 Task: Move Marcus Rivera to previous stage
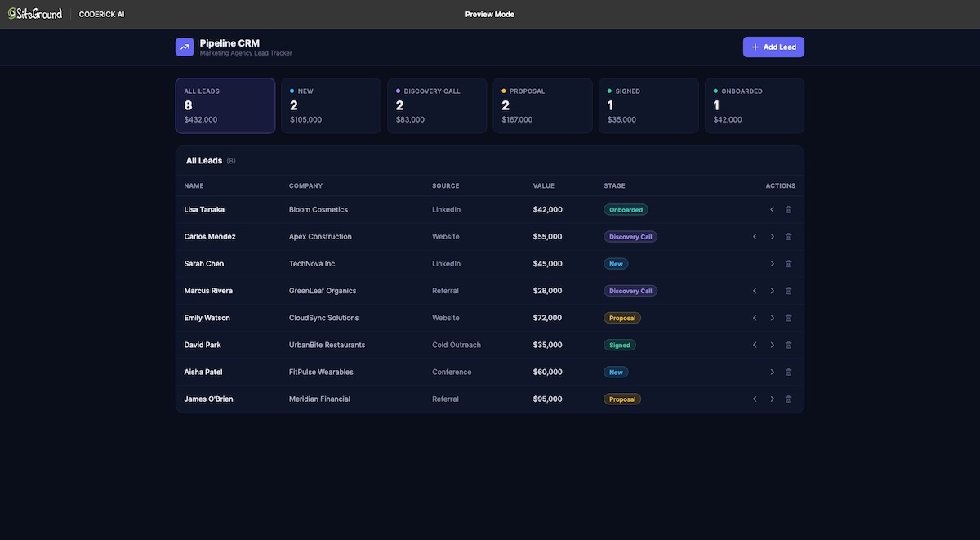[x=755, y=291]
